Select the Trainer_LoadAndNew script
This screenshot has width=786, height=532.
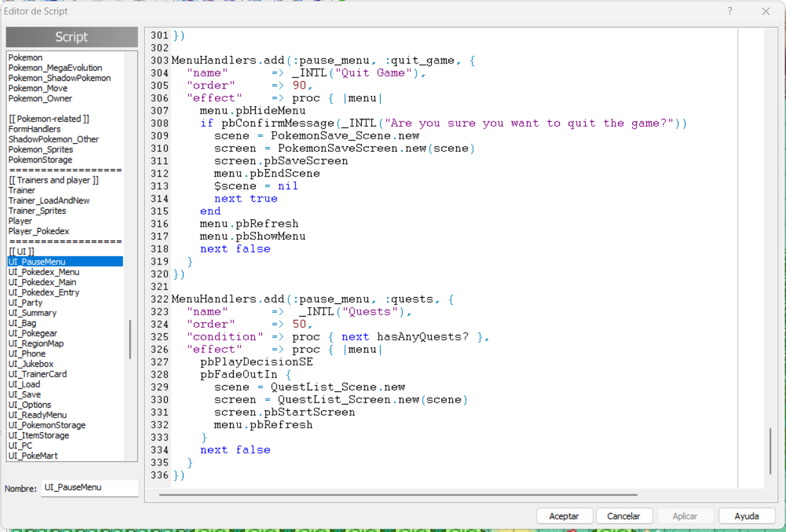[49, 200]
